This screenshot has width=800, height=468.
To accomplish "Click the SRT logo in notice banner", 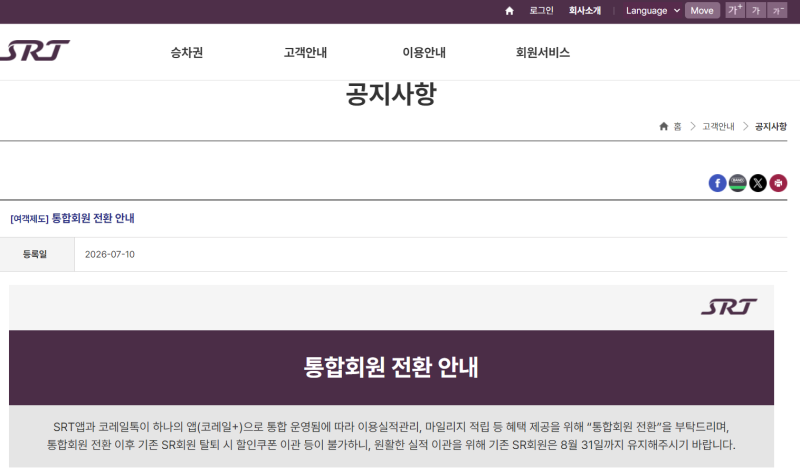I will pyautogui.click(x=729, y=307).
